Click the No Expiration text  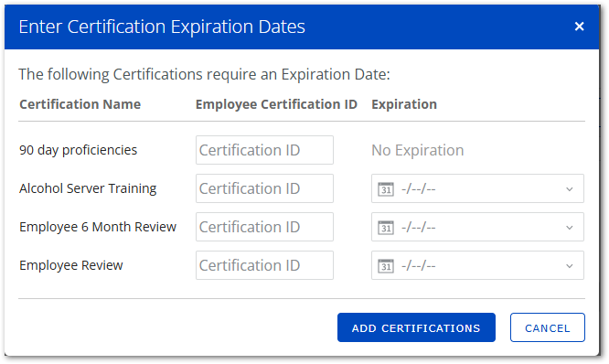pos(418,150)
